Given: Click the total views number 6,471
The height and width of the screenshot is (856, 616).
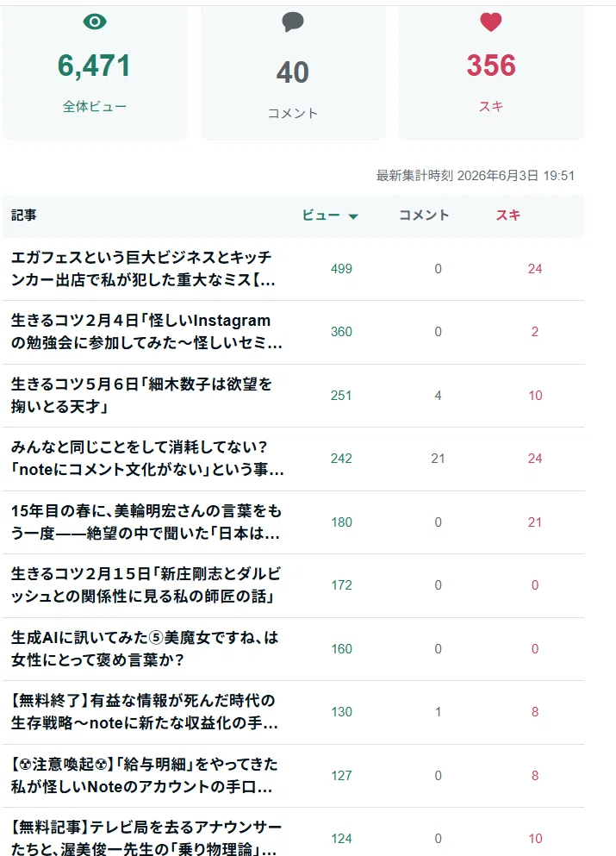Looking at the screenshot, I should click(x=95, y=66).
